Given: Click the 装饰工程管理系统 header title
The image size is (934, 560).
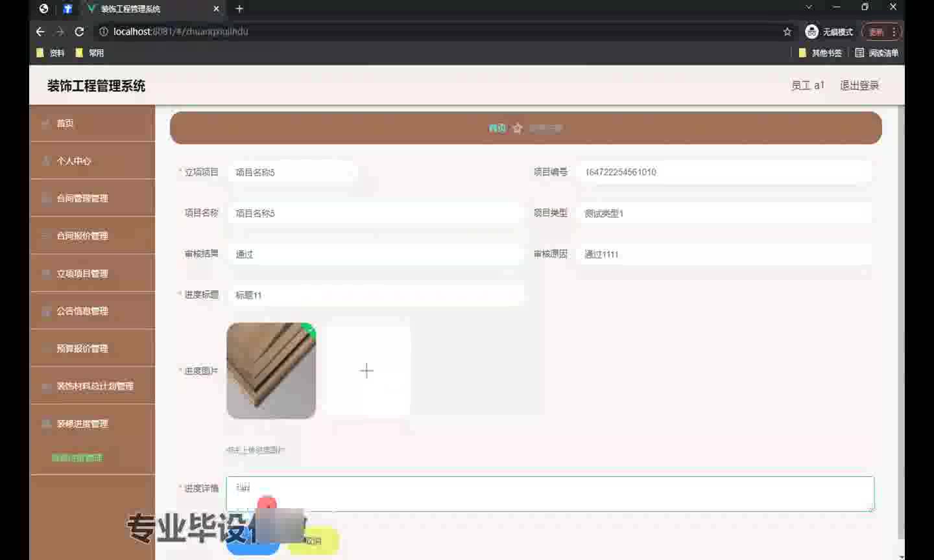Looking at the screenshot, I should point(96,86).
